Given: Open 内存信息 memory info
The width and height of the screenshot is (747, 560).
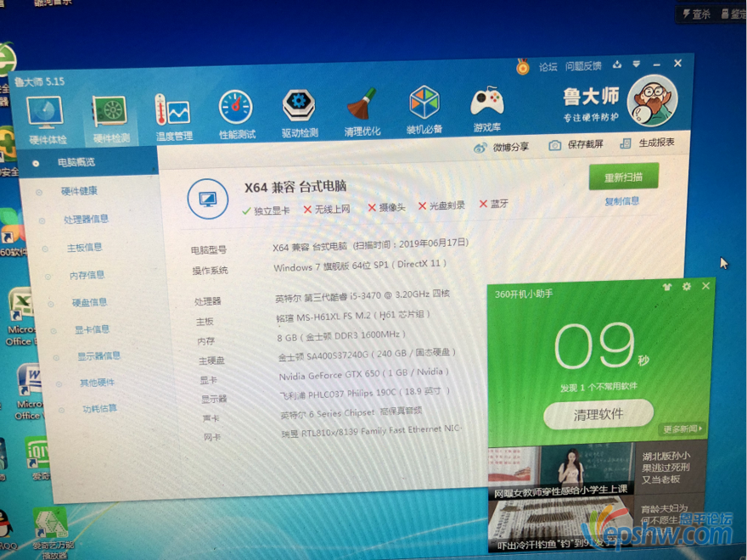Looking at the screenshot, I should [87, 275].
